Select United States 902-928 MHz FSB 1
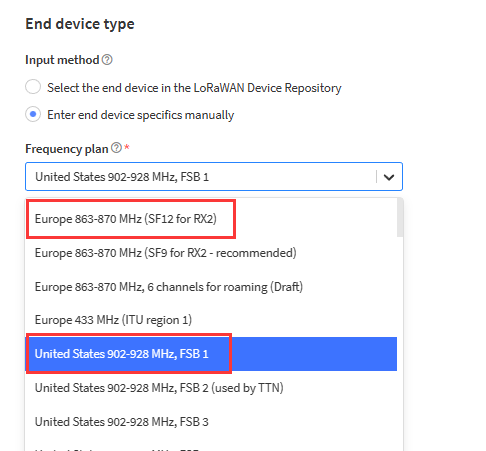486x451 pixels. tap(211, 354)
